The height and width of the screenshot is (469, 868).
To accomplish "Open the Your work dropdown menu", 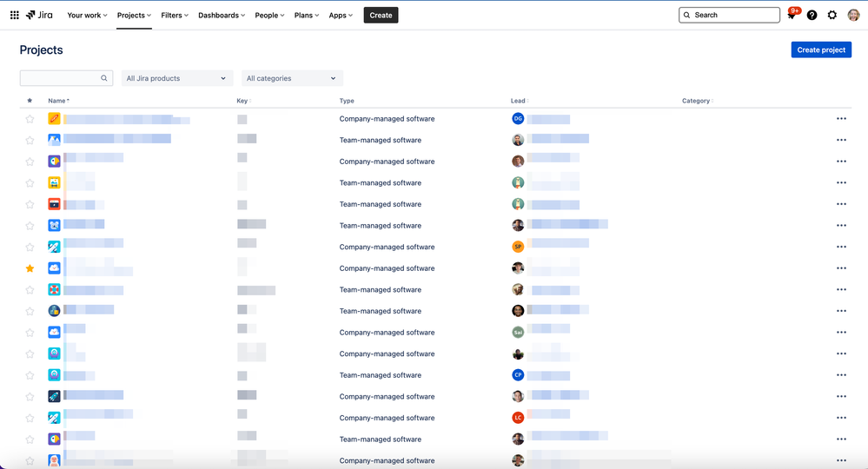I will point(87,15).
